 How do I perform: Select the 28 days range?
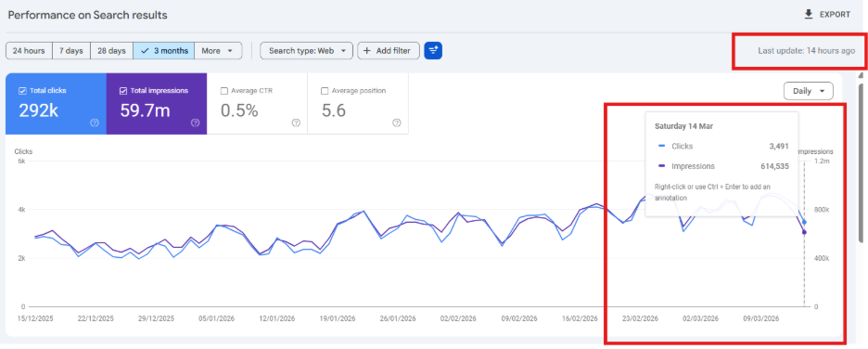click(112, 50)
